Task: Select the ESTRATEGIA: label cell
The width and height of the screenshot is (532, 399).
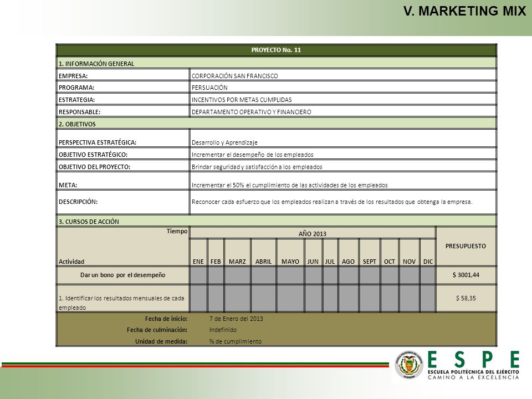Action: click(x=123, y=99)
